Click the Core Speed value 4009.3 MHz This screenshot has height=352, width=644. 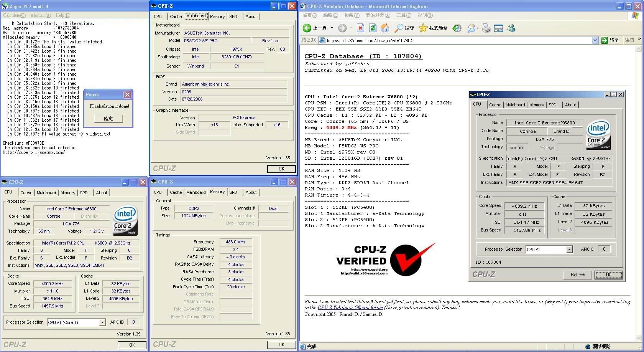pos(53,284)
